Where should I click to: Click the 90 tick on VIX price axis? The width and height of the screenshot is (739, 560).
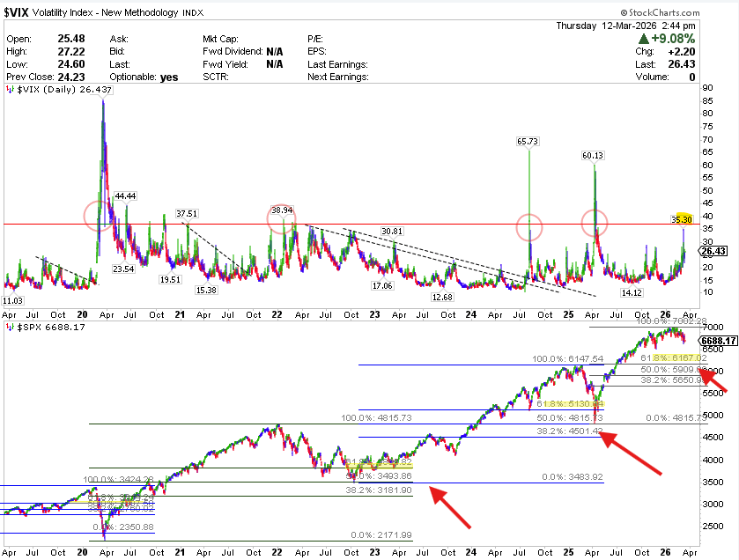pos(707,87)
